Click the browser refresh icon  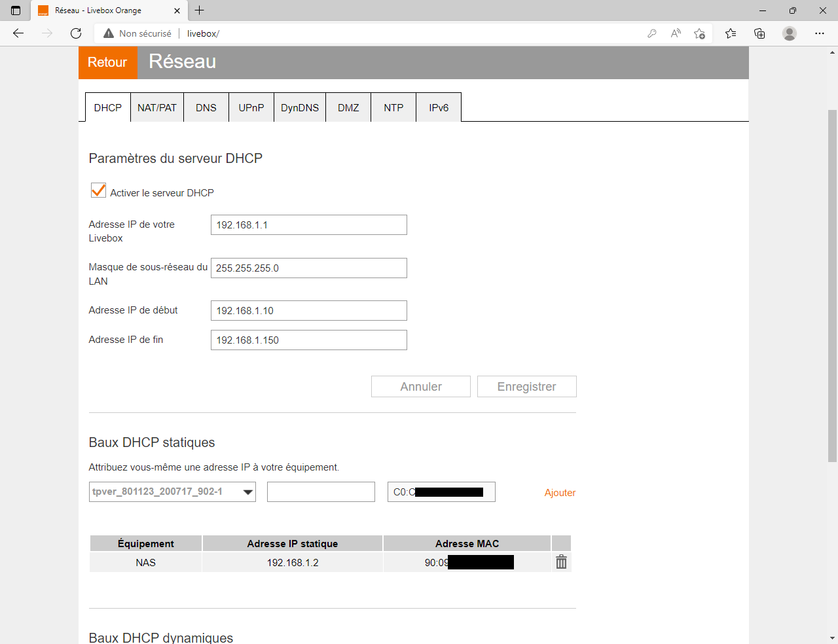click(x=76, y=33)
